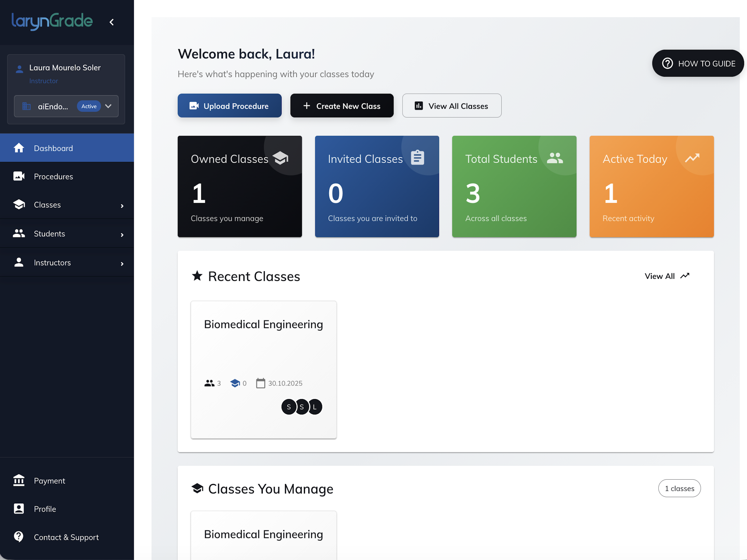This screenshot has width=747, height=560.
Task: Click the calendar icon on Biomedical Engineering card
Action: click(261, 383)
